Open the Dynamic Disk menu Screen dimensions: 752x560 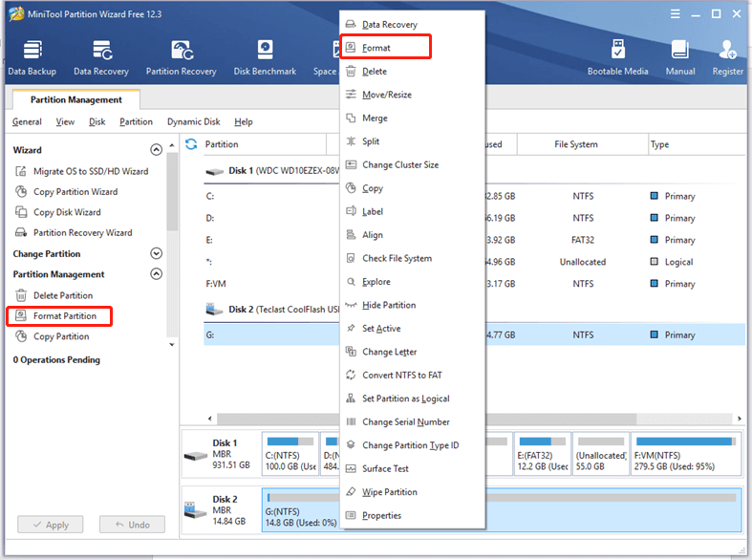tap(193, 121)
